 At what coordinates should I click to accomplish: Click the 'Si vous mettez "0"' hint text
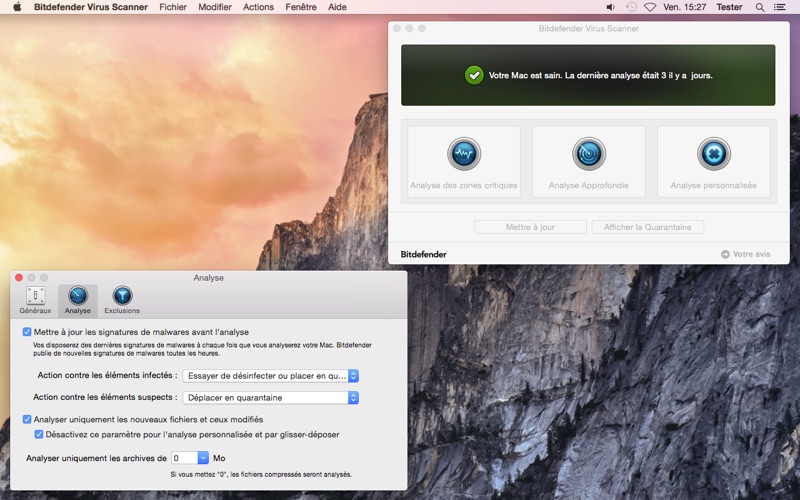261,474
